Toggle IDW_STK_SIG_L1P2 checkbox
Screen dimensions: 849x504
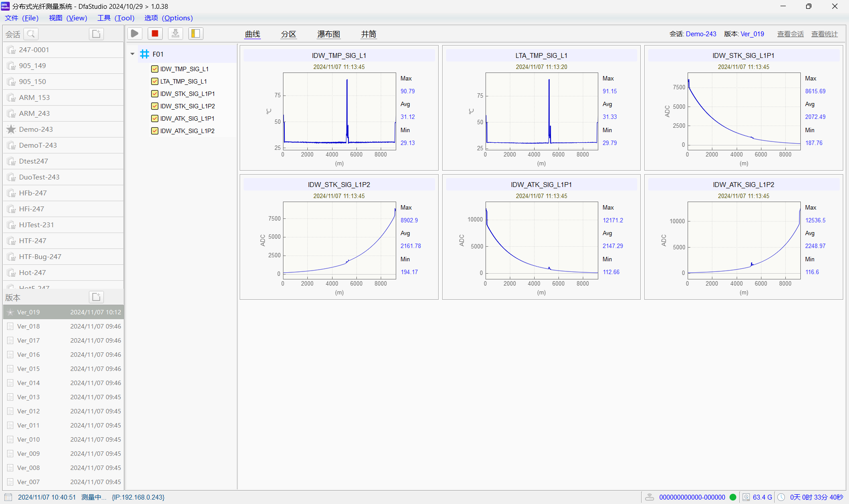click(x=155, y=106)
